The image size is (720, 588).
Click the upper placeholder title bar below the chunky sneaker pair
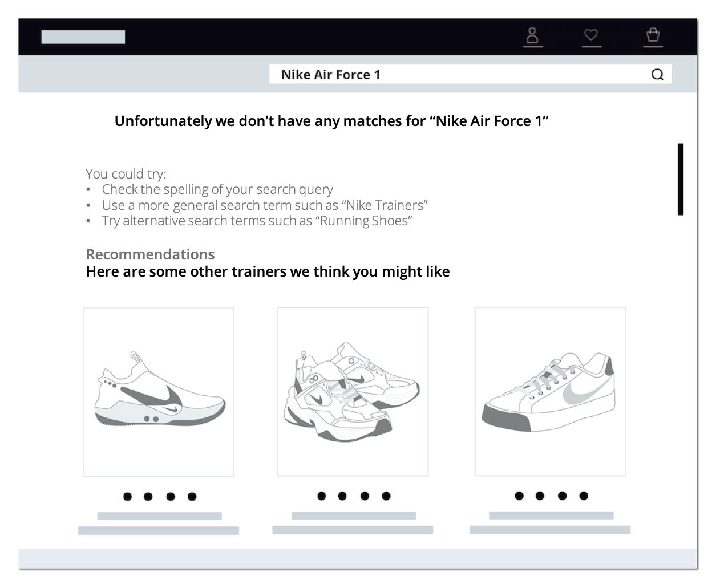(x=354, y=516)
